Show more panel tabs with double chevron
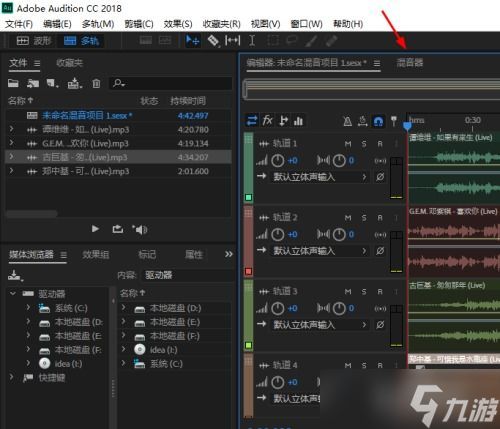Screen dimensions: 500x429 (x=229, y=254)
